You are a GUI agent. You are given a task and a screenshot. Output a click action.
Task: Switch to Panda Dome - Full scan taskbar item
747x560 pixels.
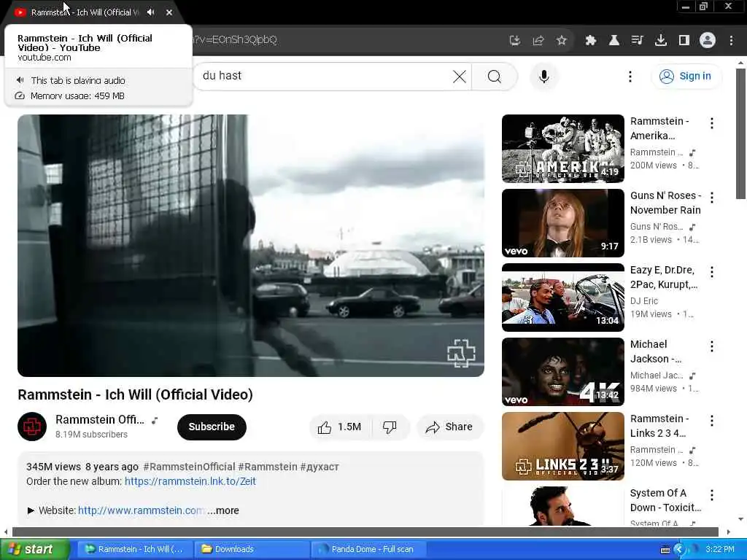click(x=369, y=550)
